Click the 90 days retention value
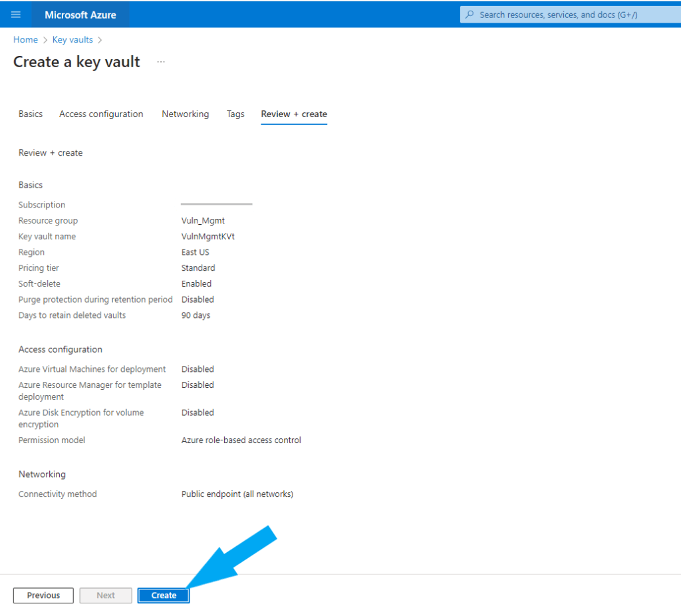This screenshot has height=616, width=681. [196, 315]
